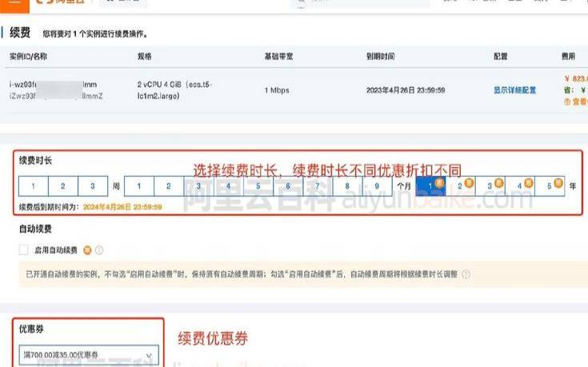
Task: Click the 1 Mbps bandwidth value
Action: coord(277,90)
